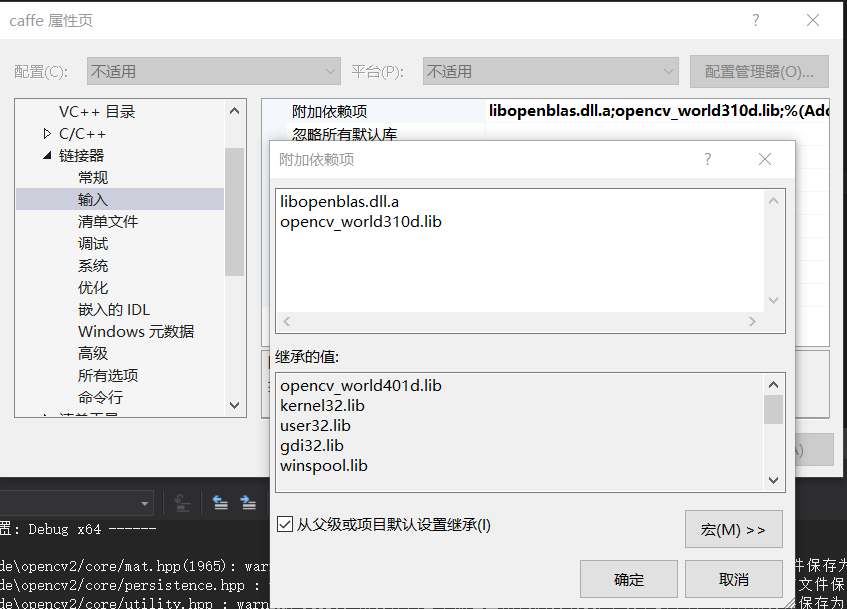Image resolution: width=847 pixels, height=609 pixels.
Task: Click the 确定 button to confirm dependencies
Action: point(628,579)
